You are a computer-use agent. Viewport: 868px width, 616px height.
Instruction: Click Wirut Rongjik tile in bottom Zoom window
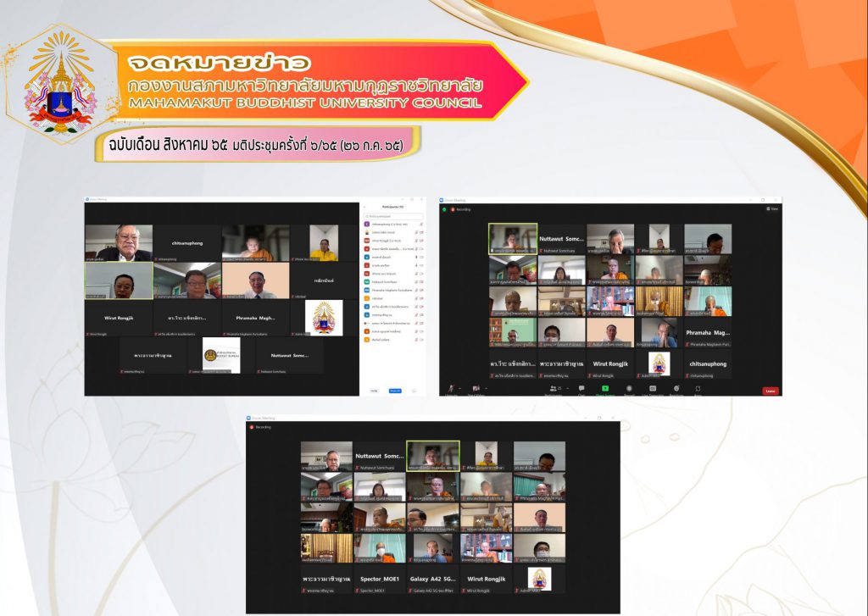pyautogui.click(x=486, y=579)
